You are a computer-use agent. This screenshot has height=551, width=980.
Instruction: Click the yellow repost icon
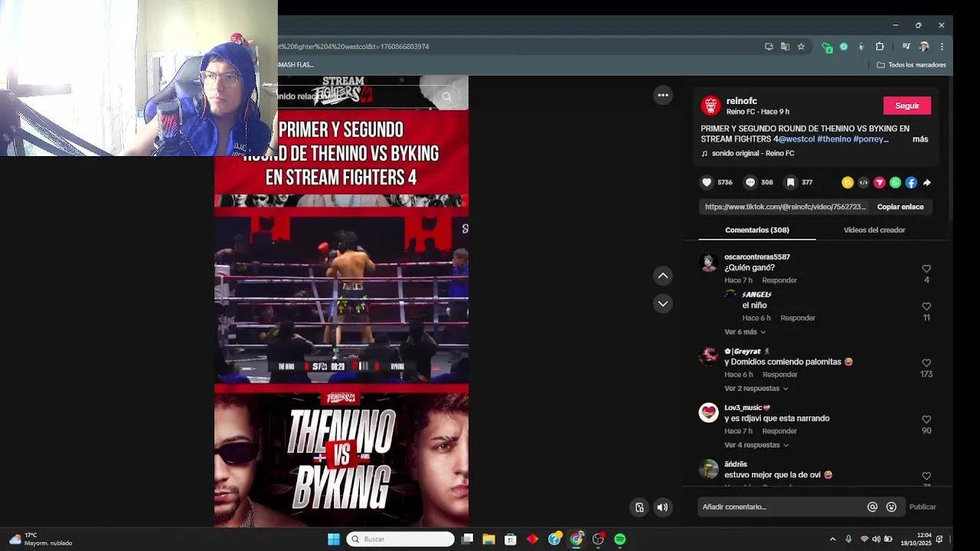click(x=848, y=182)
